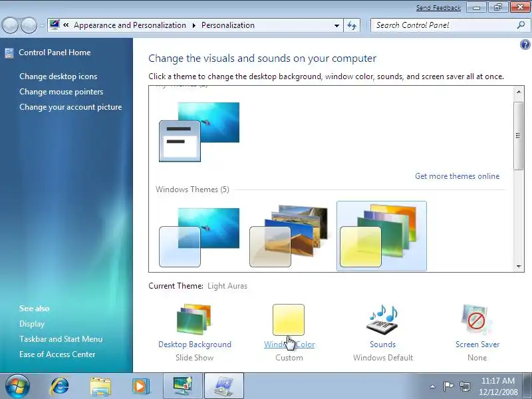Click the Window Color link

(x=289, y=344)
